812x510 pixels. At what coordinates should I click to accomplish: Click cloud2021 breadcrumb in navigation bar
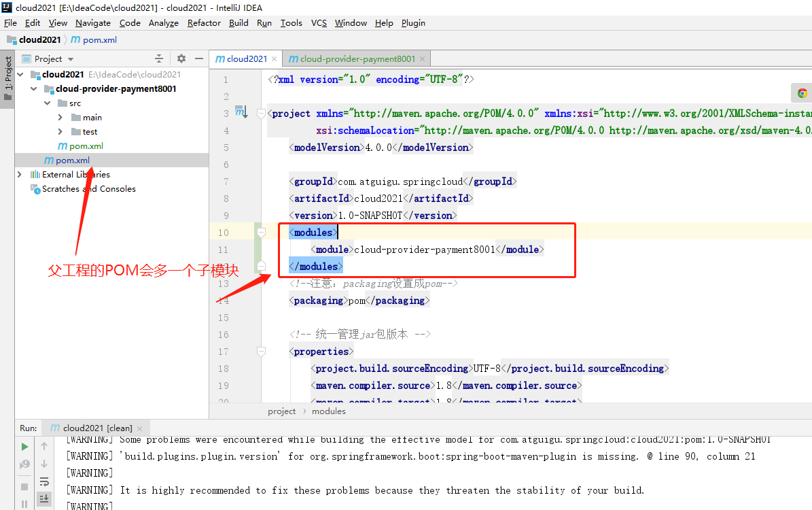(34, 40)
